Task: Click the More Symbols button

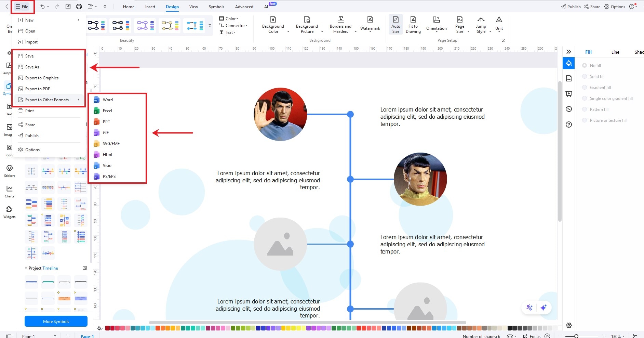Action: [x=56, y=321]
